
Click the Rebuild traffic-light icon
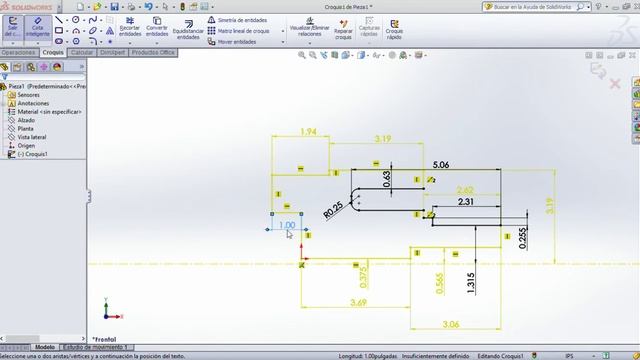click(182, 7)
